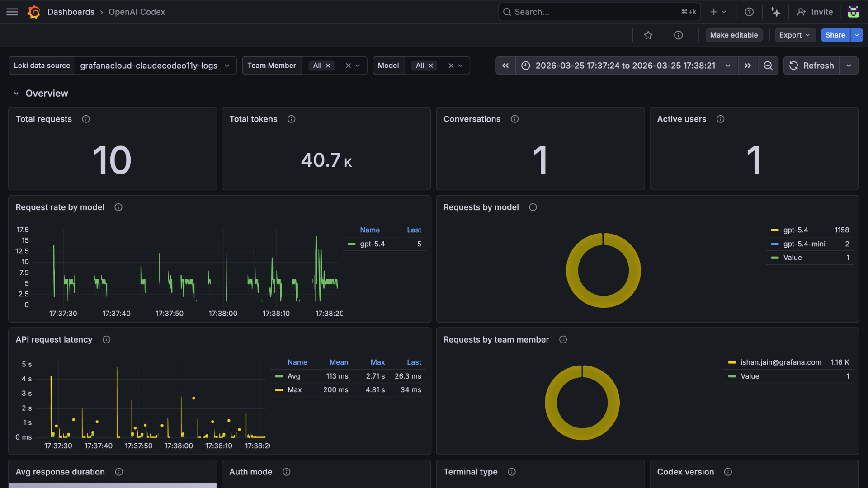The height and width of the screenshot is (488, 868).
Task: Star this dashboard as favorite
Action: click(x=648, y=35)
